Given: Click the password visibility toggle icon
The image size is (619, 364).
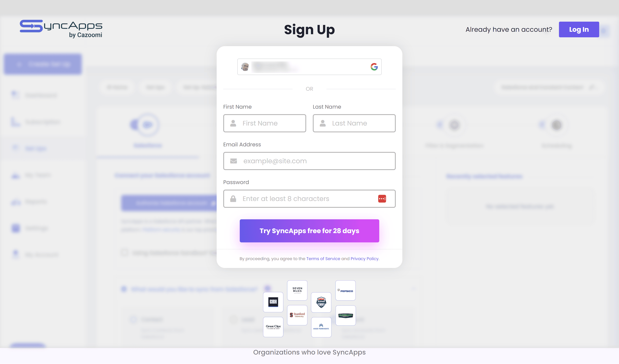Looking at the screenshot, I should click(381, 198).
